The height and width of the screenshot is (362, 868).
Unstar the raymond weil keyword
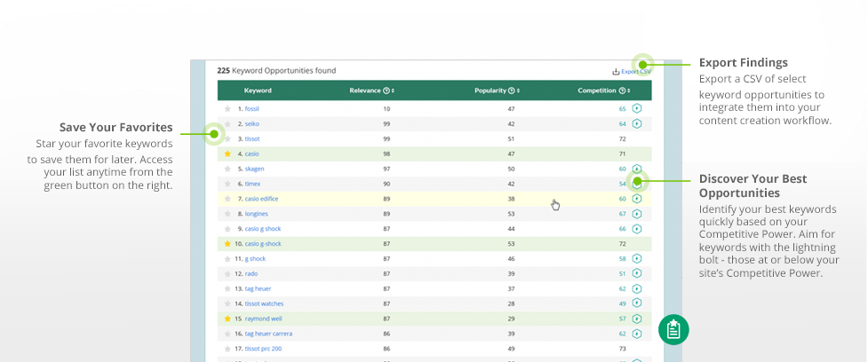[227, 319]
